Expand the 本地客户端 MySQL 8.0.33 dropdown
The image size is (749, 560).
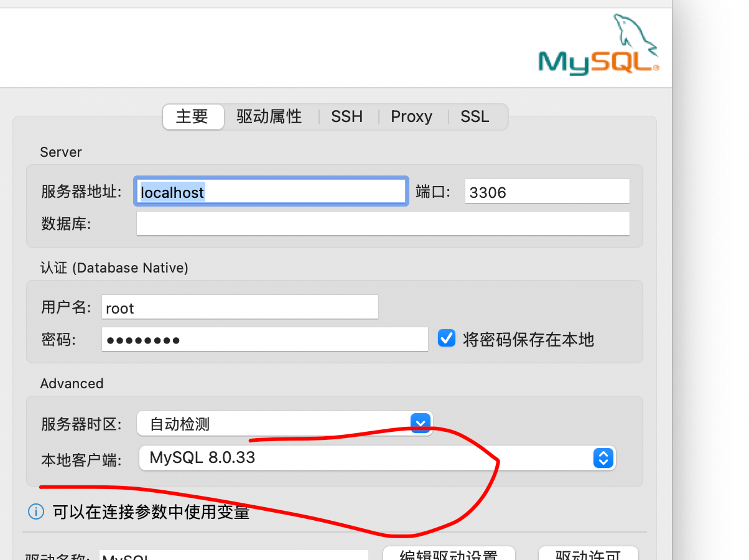pos(603,458)
